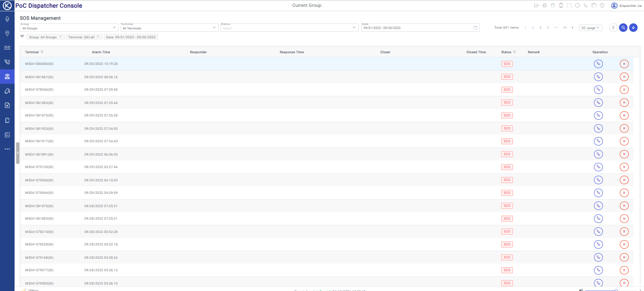Remove the Group: All Groups filter tag
Viewport: 644px width, 291px height.
click(x=61, y=37)
